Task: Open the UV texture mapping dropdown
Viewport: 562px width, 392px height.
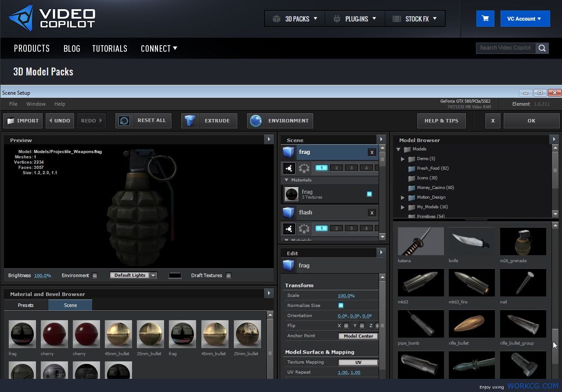Action: click(x=358, y=363)
